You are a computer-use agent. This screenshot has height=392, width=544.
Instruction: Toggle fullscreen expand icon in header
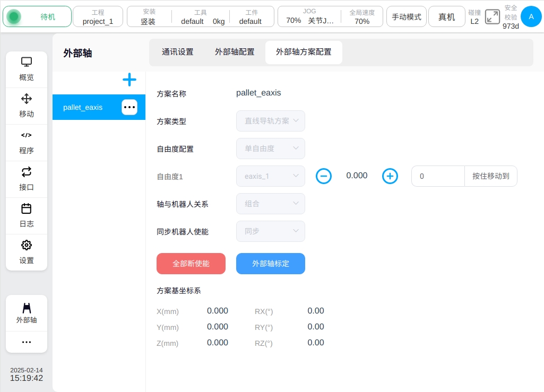pos(493,16)
